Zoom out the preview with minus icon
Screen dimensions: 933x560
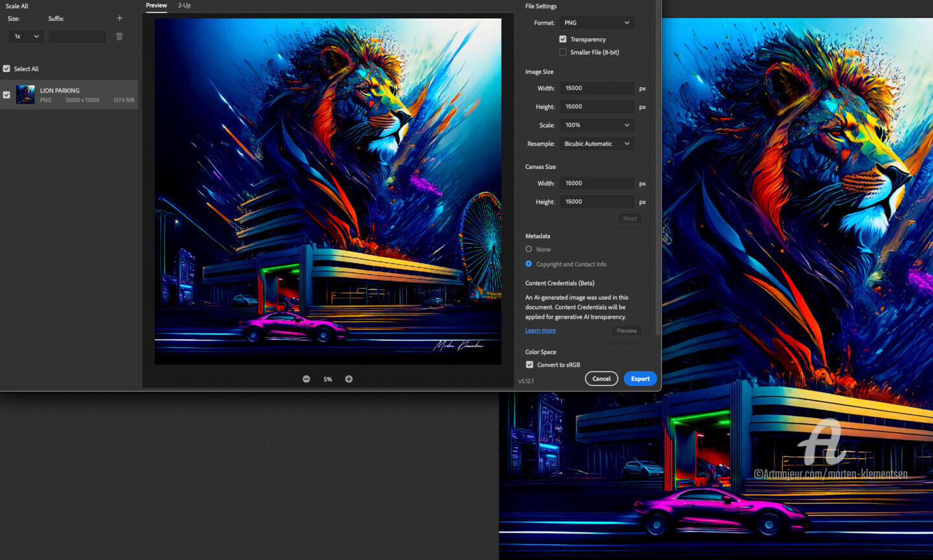306,379
